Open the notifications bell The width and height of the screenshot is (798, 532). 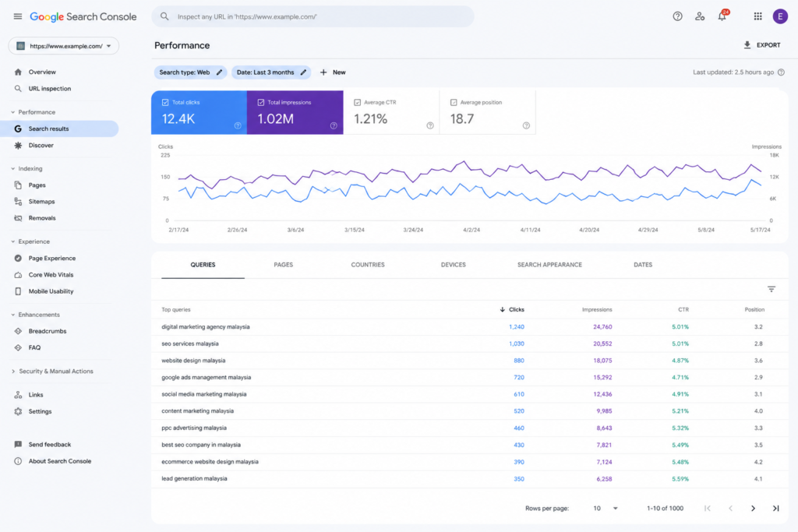pyautogui.click(x=722, y=16)
